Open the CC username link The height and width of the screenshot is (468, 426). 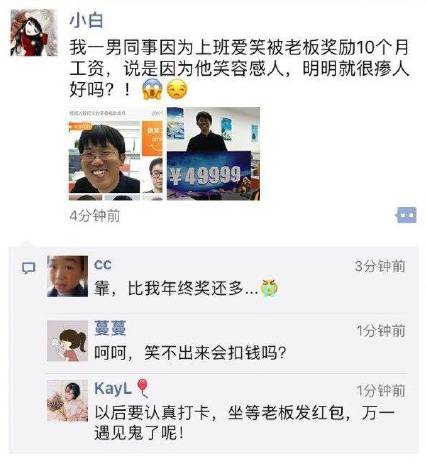click(x=103, y=265)
